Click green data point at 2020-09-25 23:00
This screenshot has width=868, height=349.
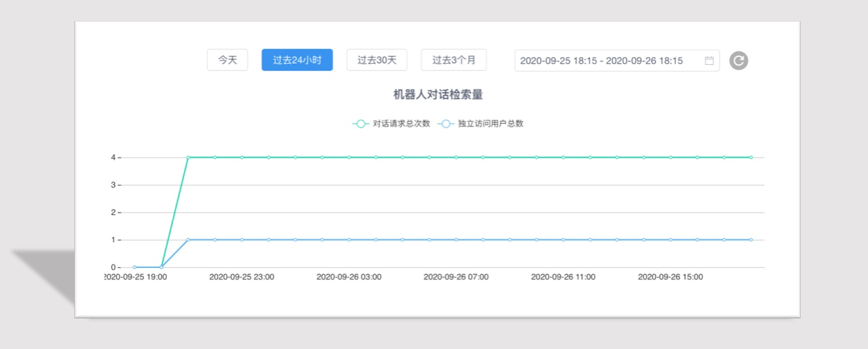pos(242,157)
